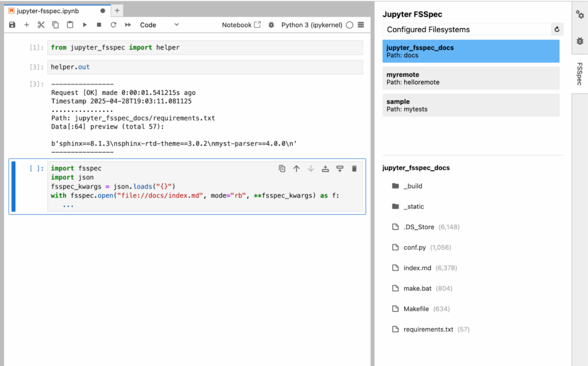The width and height of the screenshot is (588, 366).
Task: Duplicate the active cell icon
Action: pyautogui.click(x=282, y=168)
